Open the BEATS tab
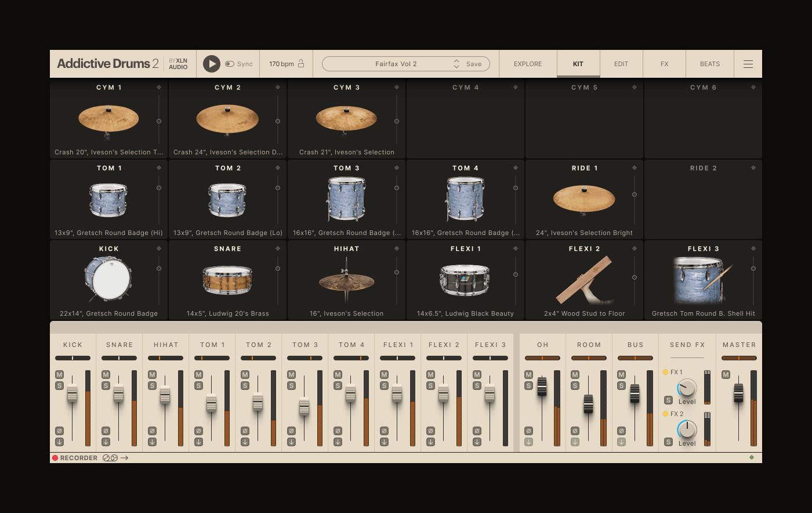 point(710,64)
